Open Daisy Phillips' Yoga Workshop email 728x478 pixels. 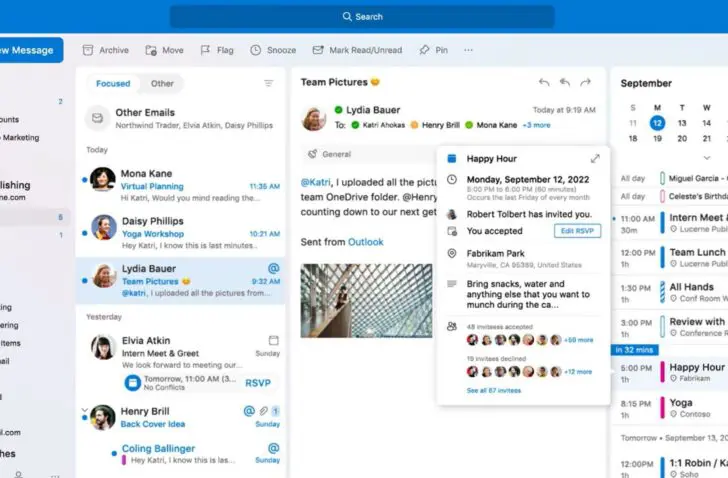coord(180,233)
